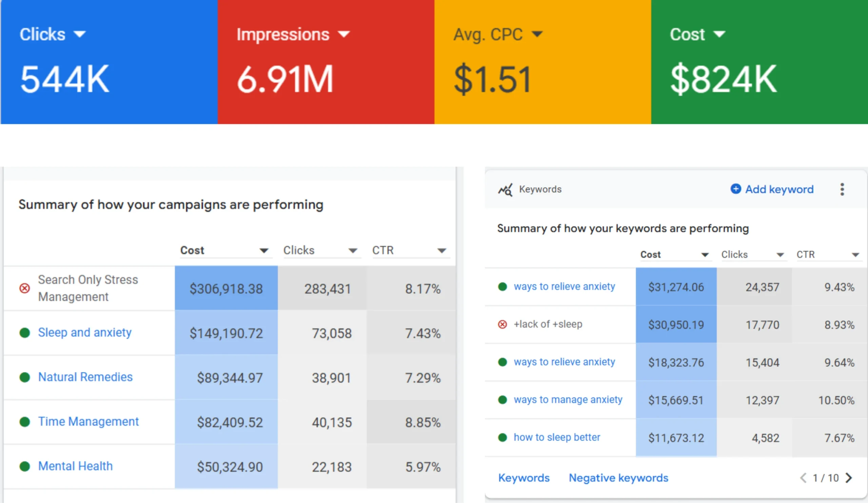
Task: Go to next keywords page arrow
Action: coord(849,478)
